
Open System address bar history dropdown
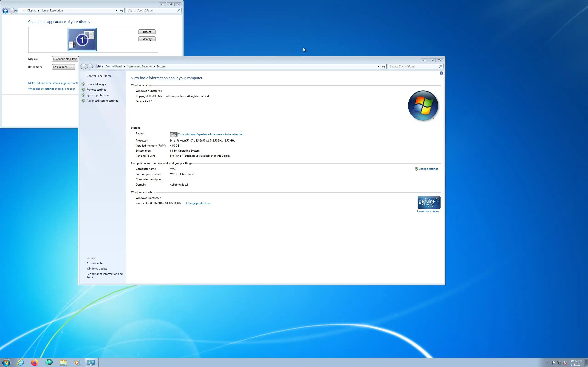pyautogui.click(x=378, y=67)
